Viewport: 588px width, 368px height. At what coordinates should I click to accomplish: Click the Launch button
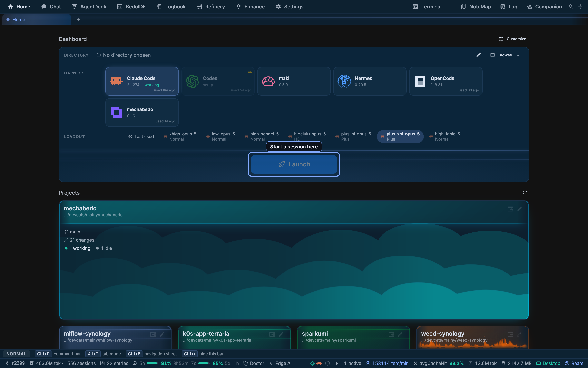[294, 164]
